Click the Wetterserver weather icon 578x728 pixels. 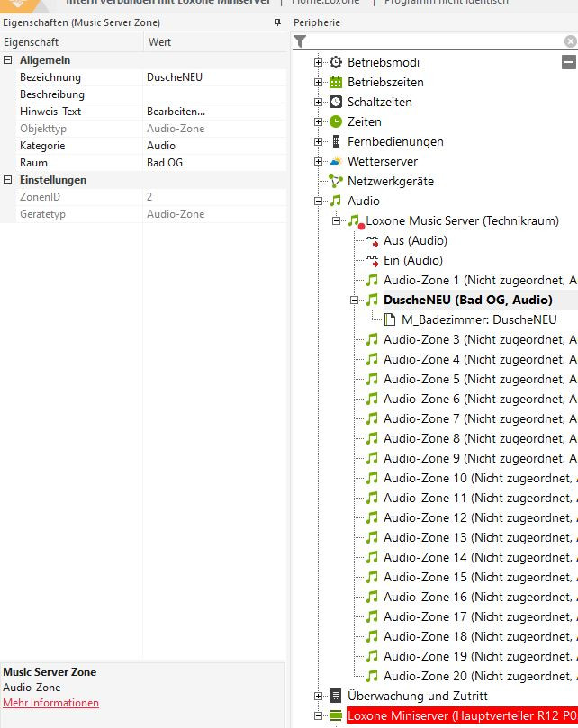[336, 161]
